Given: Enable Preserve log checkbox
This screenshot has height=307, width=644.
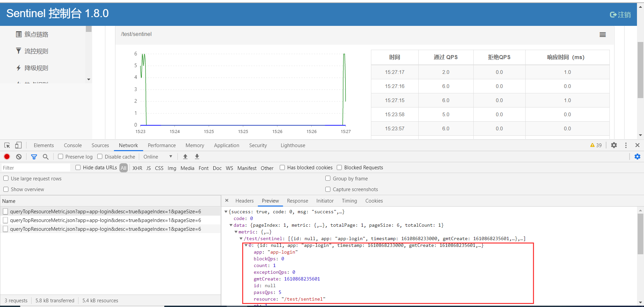Looking at the screenshot, I should tap(60, 157).
